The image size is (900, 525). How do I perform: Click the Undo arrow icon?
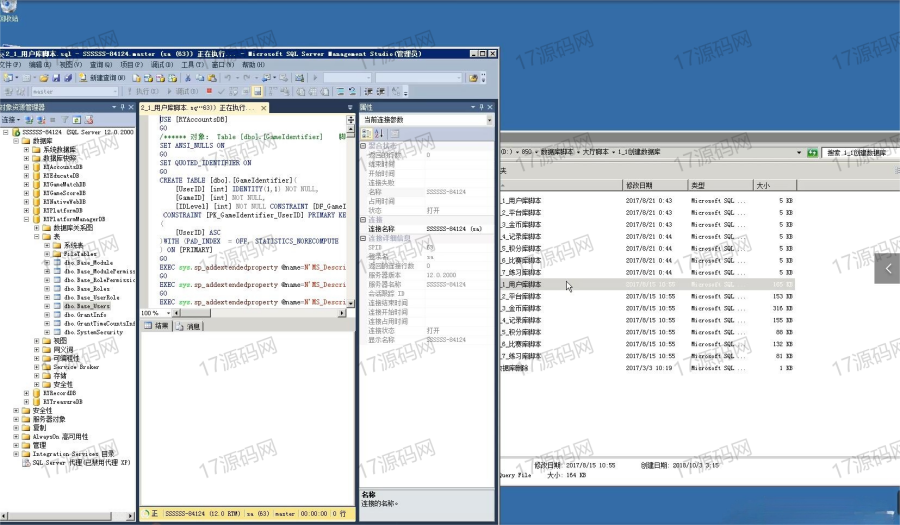click(x=227, y=77)
